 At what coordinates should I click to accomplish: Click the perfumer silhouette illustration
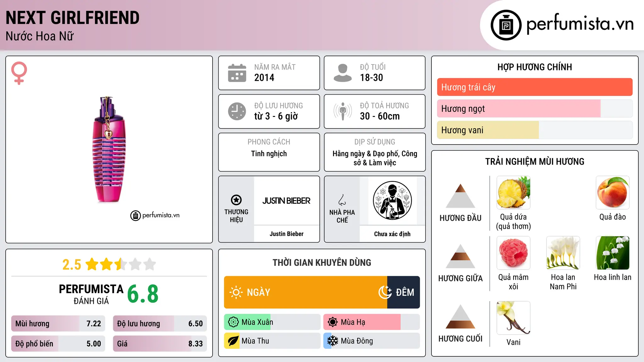tap(392, 200)
